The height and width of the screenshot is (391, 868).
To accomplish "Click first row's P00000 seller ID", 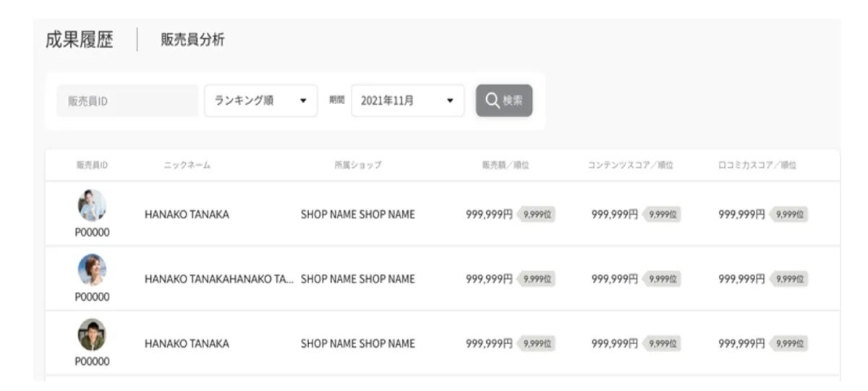I will pyautogui.click(x=92, y=232).
